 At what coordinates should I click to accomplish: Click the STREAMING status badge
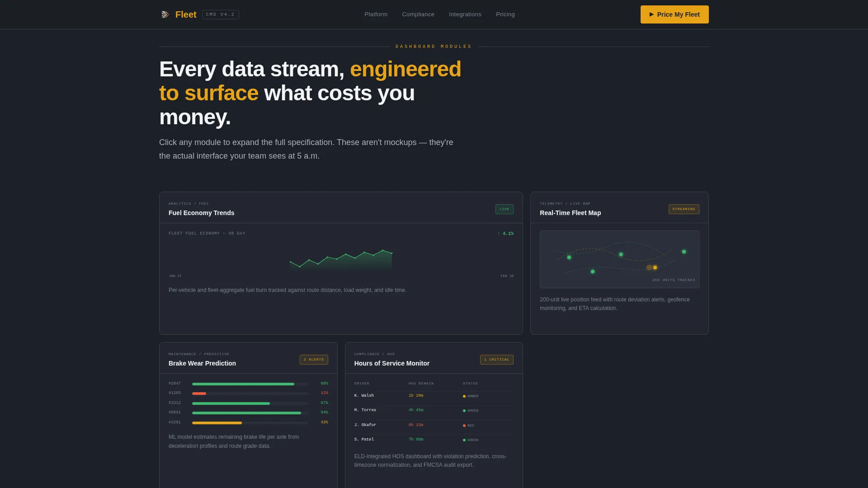pyautogui.click(x=684, y=209)
